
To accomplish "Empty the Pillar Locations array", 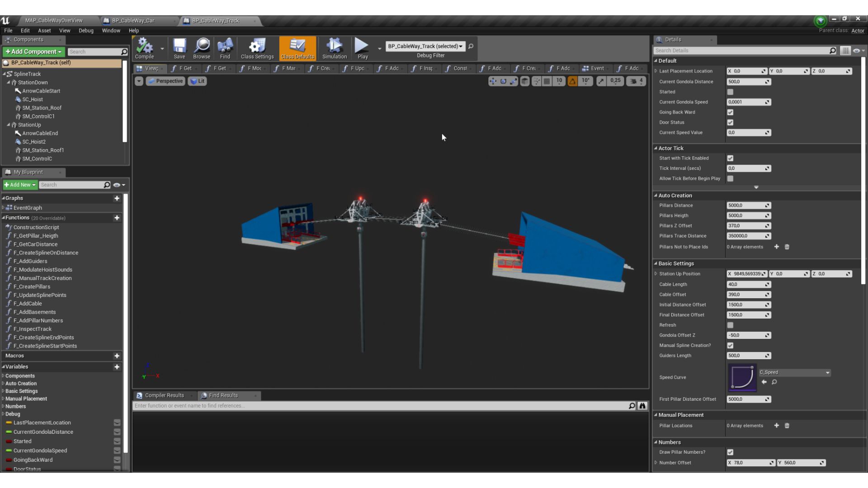I will click(787, 426).
